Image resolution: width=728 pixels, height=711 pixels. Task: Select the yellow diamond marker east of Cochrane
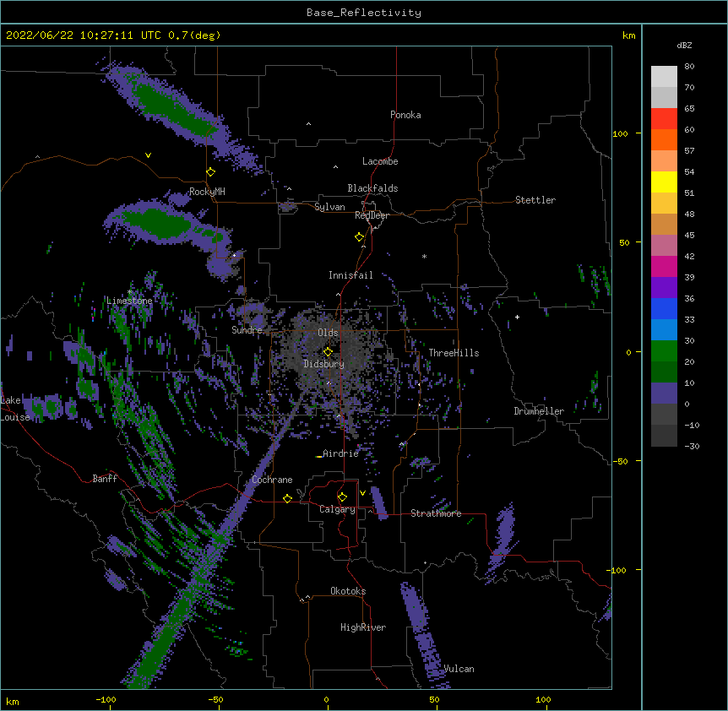click(287, 498)
